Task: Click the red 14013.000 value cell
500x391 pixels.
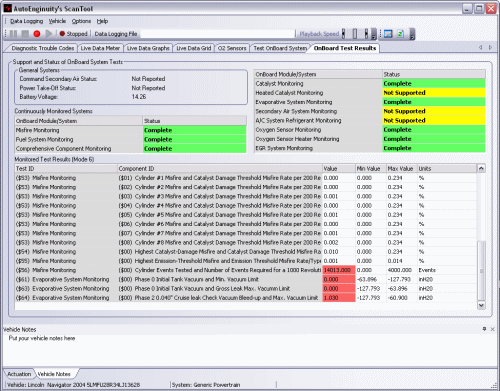Action: tap(339, 270)
